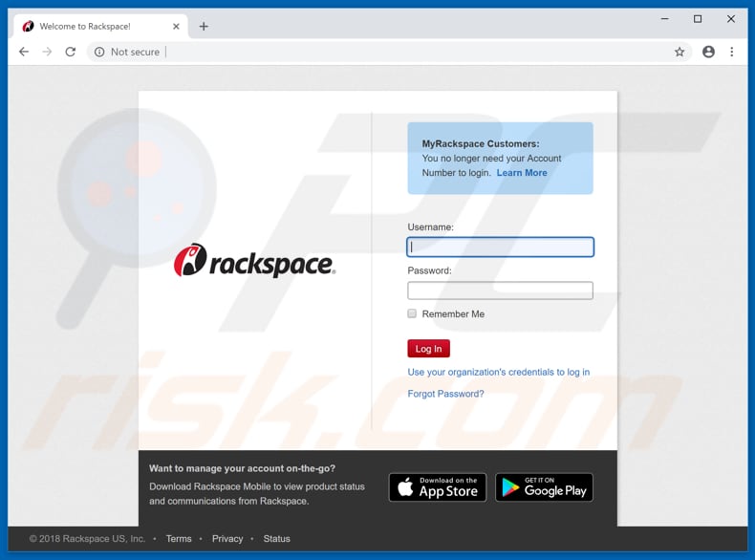Select the Welcome to Rackspace! tab
Image resolution: width=755 pixels, height=560 pixels.
point(100,27)
